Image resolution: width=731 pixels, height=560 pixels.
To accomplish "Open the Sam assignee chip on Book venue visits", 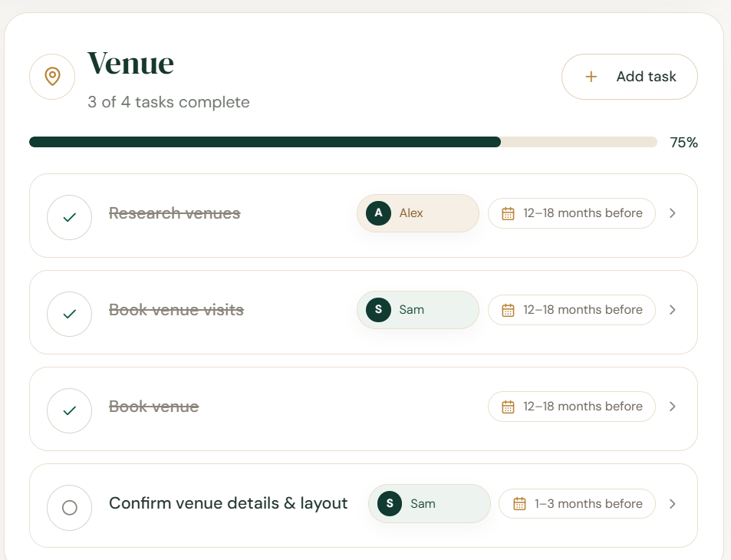I will (418, 310).
